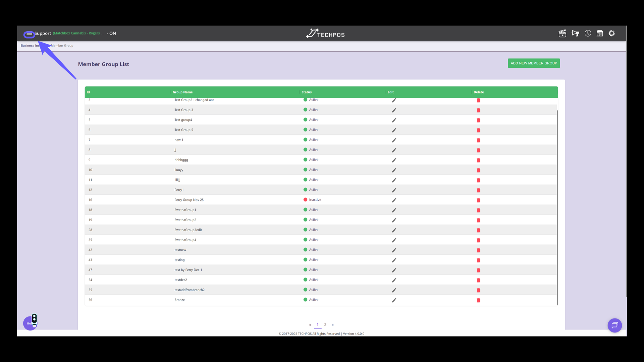Click the megaphone announcements icon
This screenshot has width=644, height=362.
click(x=575, y=33)
